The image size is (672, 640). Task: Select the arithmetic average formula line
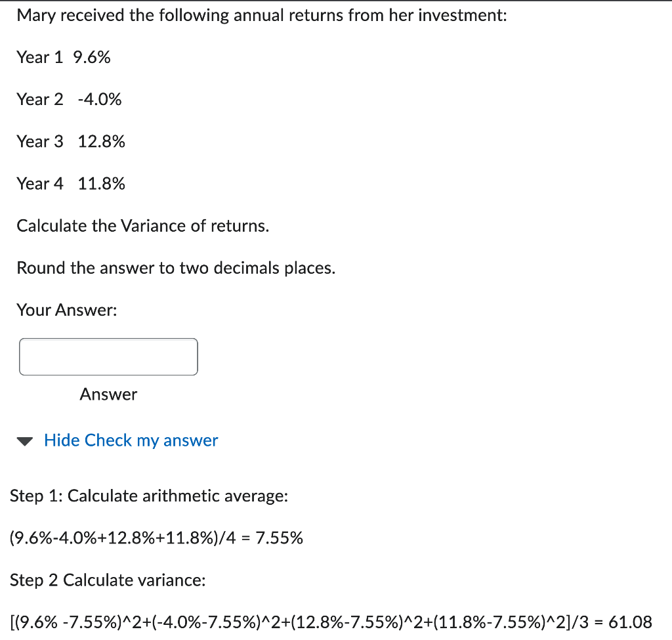pyautogui.click(x=156, y=538)
